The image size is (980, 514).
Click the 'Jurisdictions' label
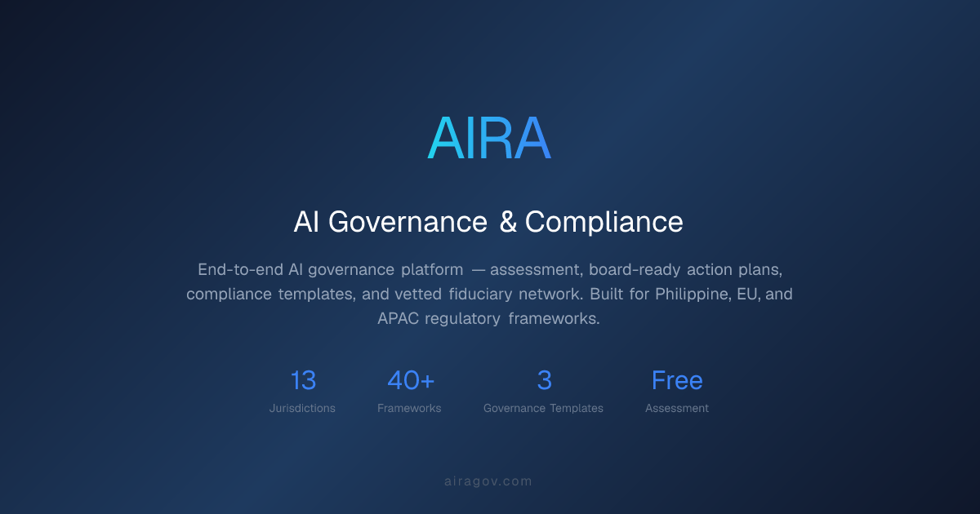[302, 408]
